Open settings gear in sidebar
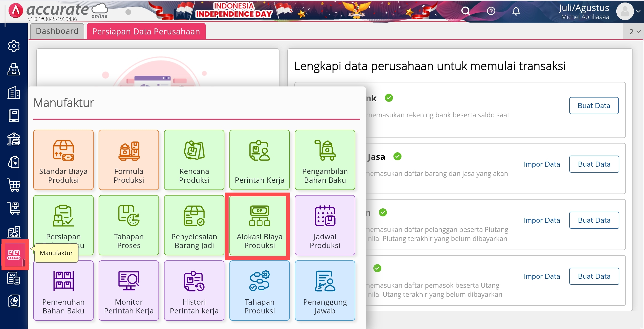The height and width of the screenshot is (329, 644). [14, 46]
